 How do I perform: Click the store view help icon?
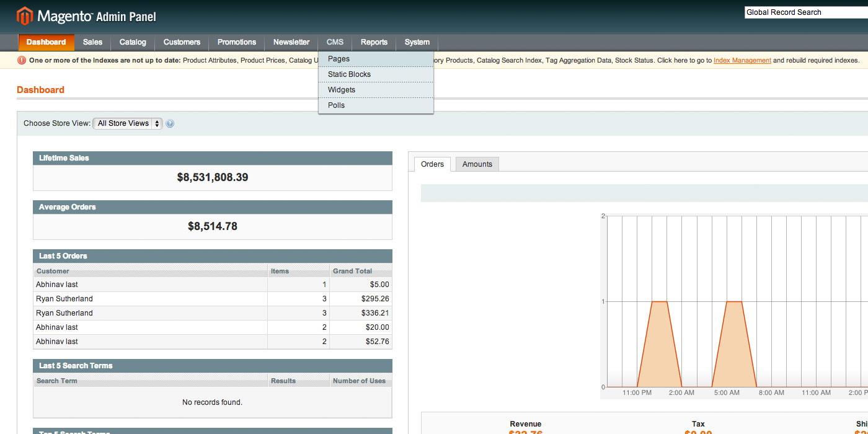tap(170, 123)
